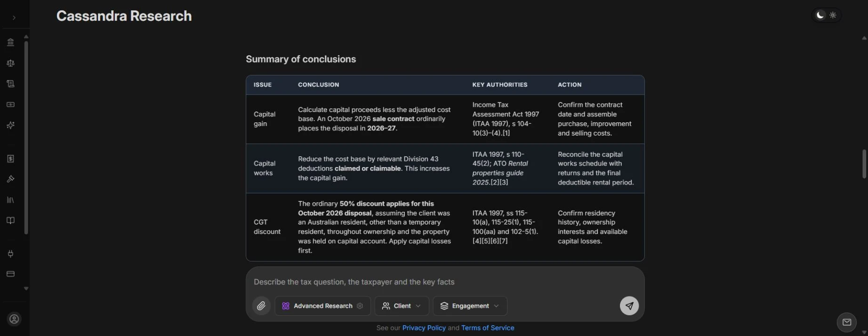This screenshot has height=336, width=868.
Task: Open the Client dropdown
Action: [402, 306]
